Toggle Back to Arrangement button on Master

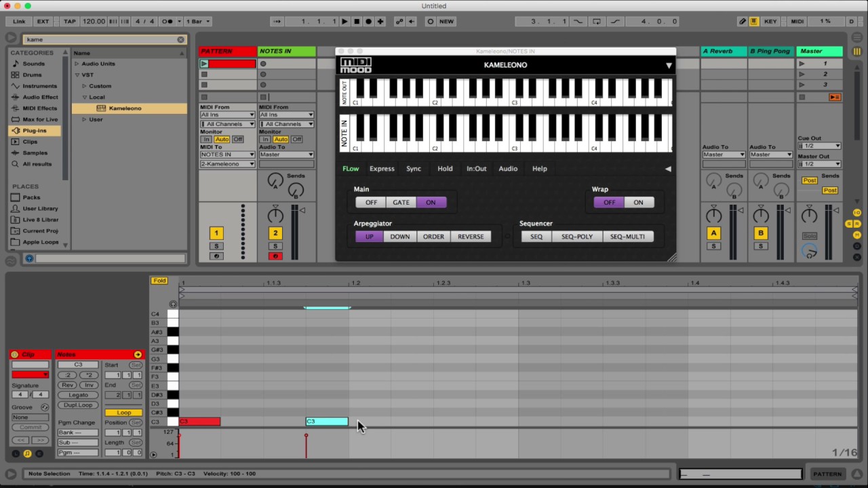(834, 97)
